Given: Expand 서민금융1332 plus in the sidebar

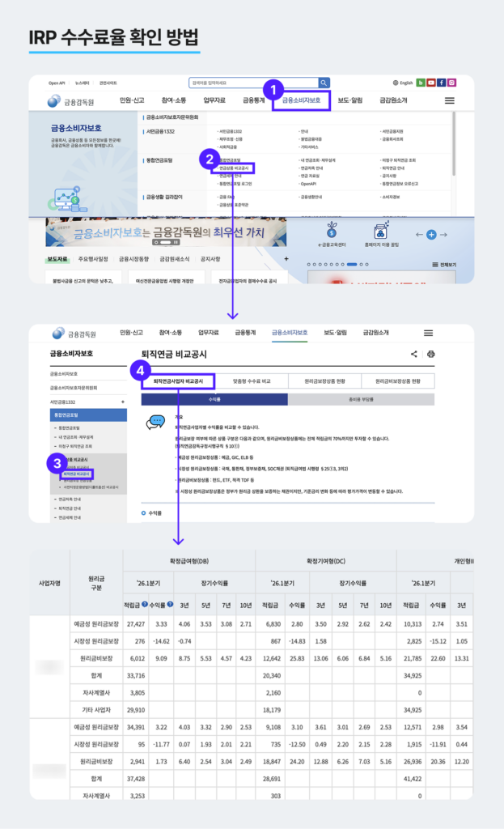Looking at the screenshot, I should 123,402.
